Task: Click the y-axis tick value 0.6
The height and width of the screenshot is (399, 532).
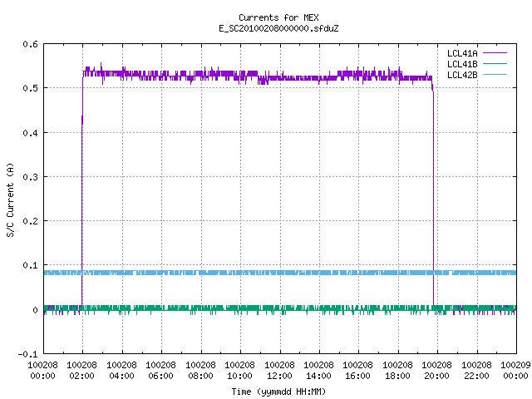Action: pos(30,44)
